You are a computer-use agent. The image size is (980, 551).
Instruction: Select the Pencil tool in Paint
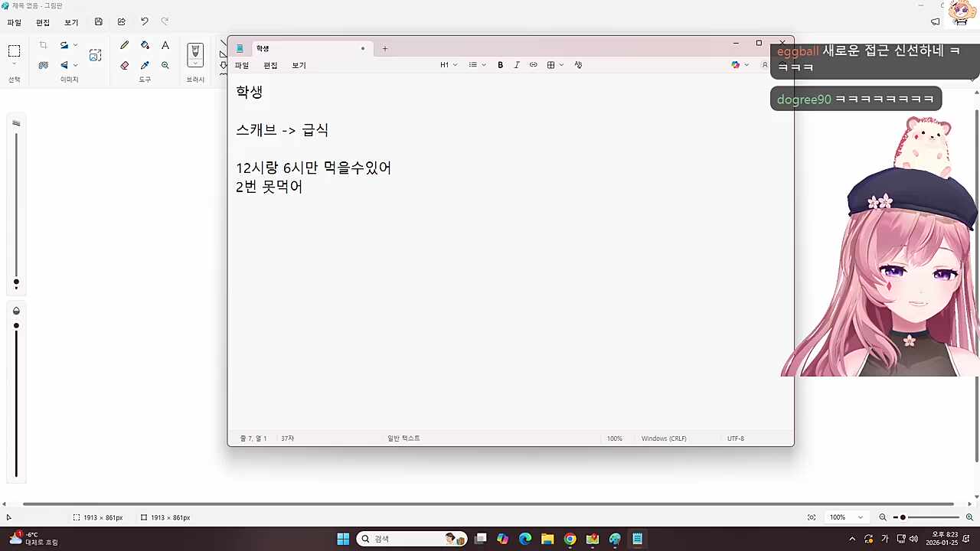coord(124,45)
